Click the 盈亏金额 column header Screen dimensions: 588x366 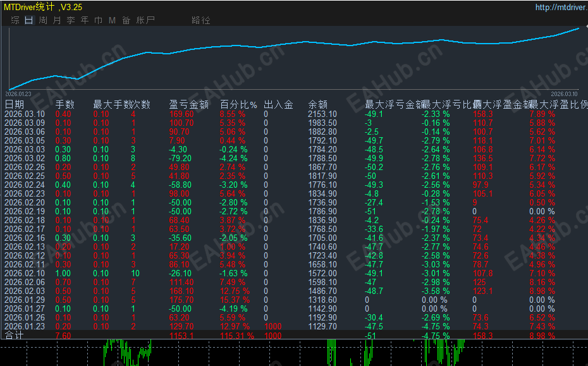tap(188, 104)
